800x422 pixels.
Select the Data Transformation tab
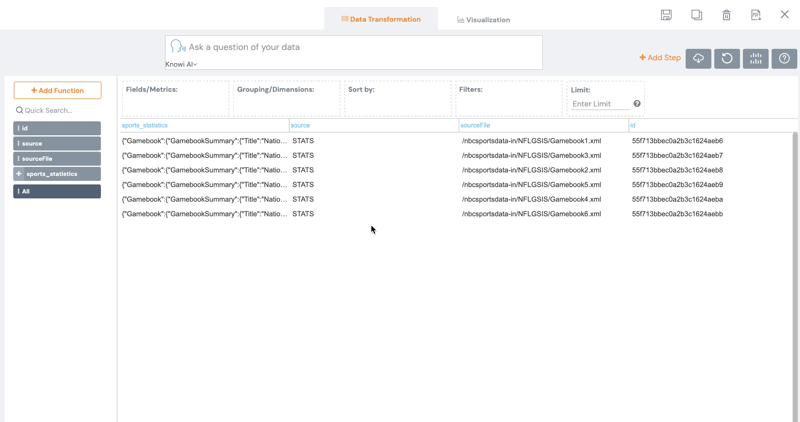380,19
